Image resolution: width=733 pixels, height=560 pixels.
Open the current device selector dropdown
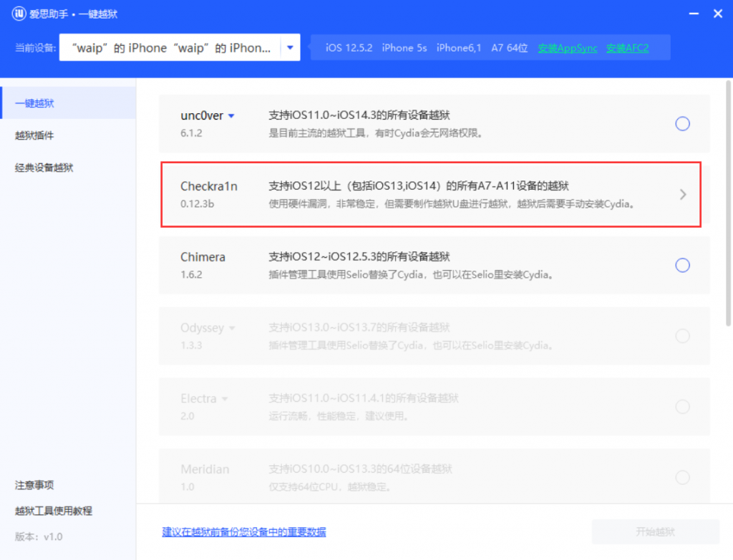[289, 47]
